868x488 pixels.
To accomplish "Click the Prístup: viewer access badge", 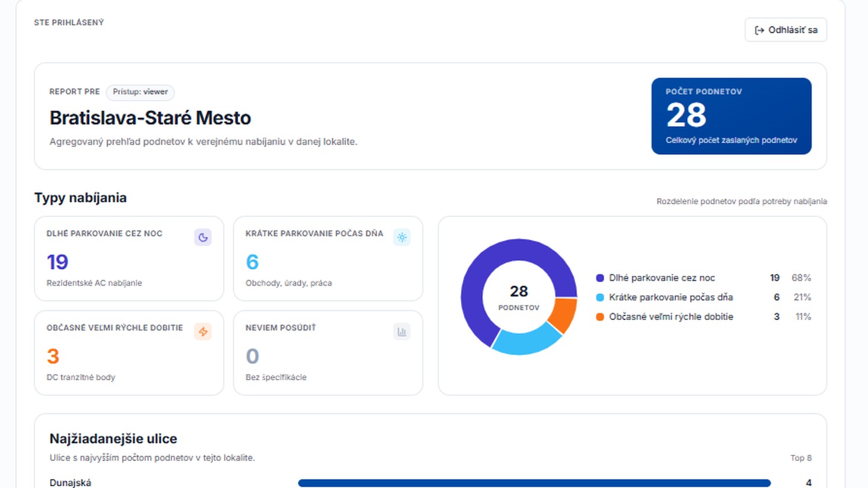I will pos(140,92).
